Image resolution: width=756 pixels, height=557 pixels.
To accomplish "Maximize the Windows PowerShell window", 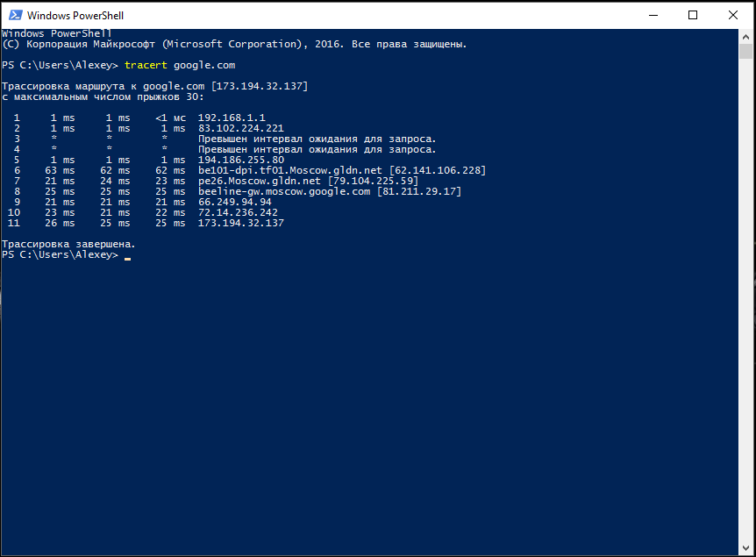I will pyautogui.click(x=693, y=15).
